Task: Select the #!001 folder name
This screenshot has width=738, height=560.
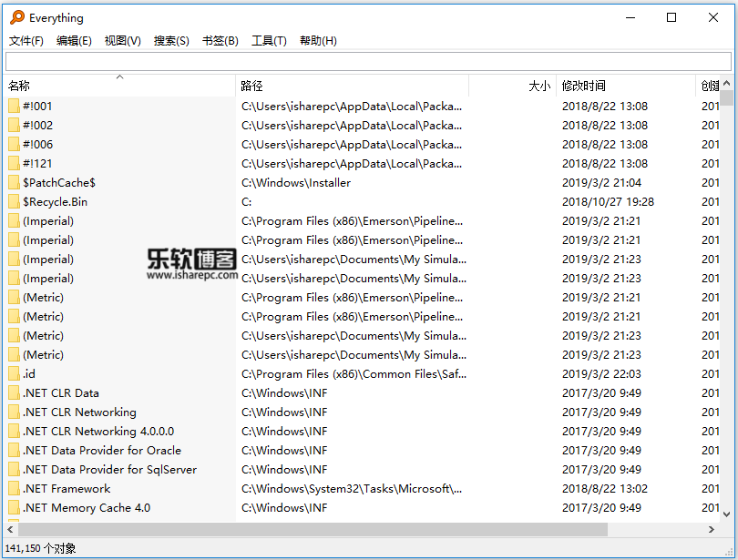Action: click(x=37, y=107)
